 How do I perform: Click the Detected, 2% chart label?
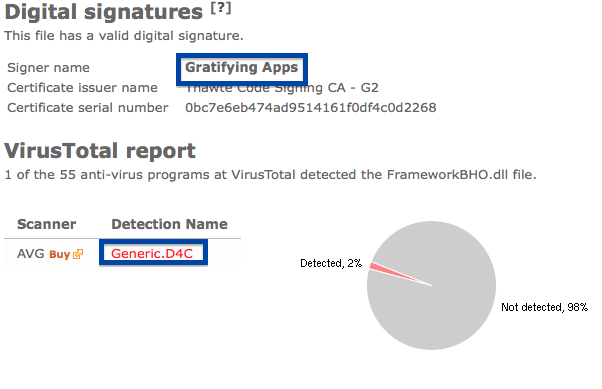331,263
